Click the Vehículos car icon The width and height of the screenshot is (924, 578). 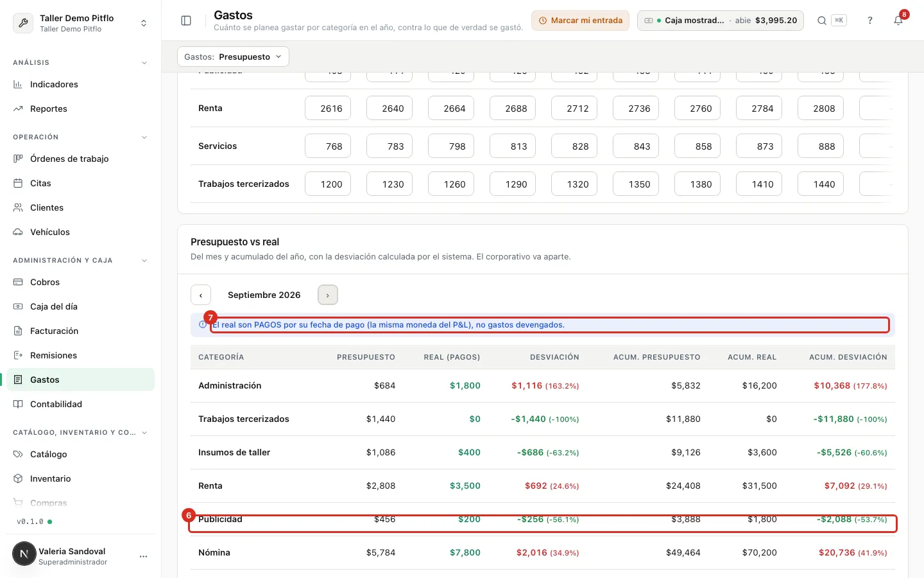[x=18, y=232]
